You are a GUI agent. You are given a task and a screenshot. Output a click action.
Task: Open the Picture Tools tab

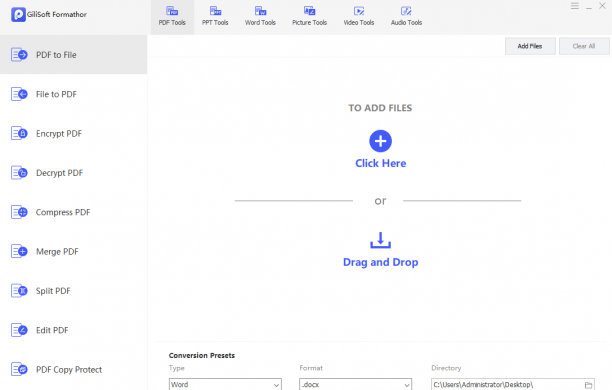[x=310, y=18]
